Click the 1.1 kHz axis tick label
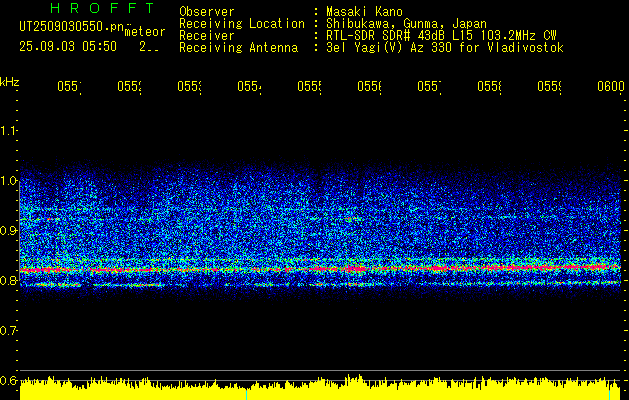The image size is (629, 400). pyautogui.click(x=8, y=130)
